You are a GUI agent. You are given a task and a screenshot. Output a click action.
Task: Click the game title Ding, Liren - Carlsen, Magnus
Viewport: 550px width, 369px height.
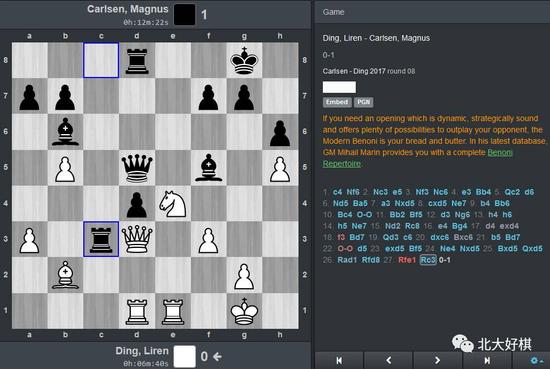click(x=376, y=38)
